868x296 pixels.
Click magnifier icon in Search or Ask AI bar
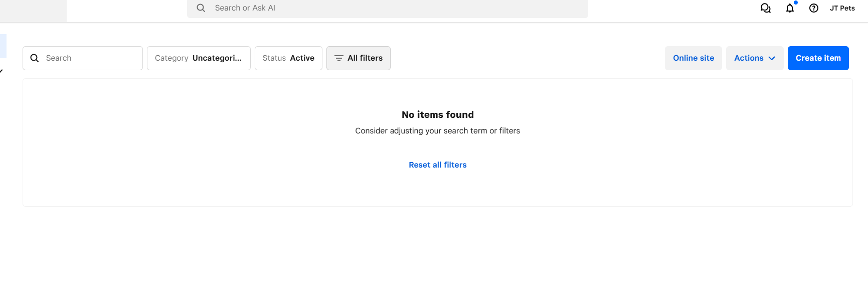[201, 8]
